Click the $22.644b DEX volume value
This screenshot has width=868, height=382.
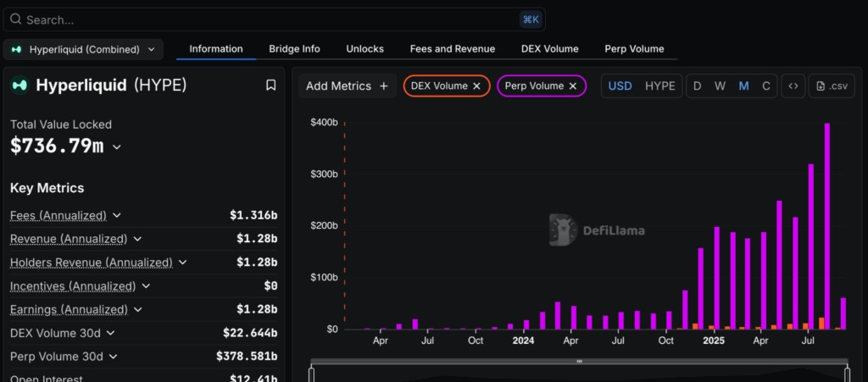tap(250, 333)
